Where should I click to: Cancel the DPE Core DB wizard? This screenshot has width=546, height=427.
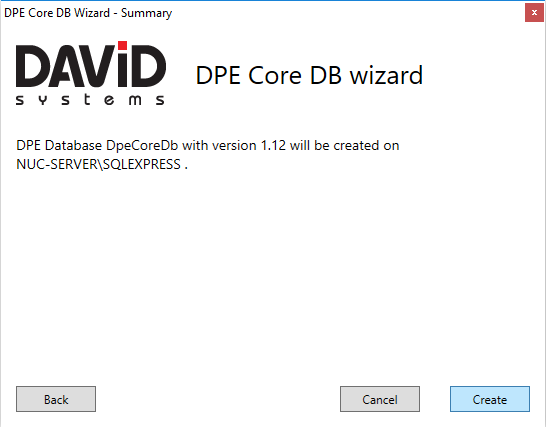tap(380, 399)
